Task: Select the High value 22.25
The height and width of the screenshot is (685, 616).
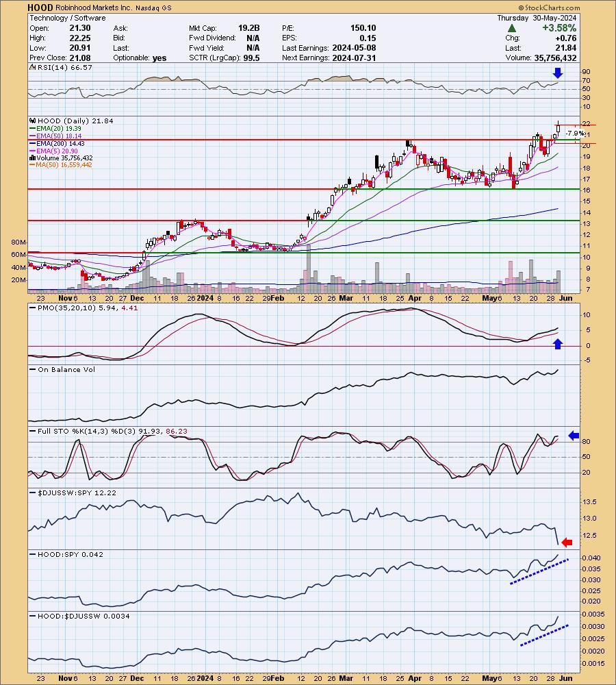Action: pos(80,38)
